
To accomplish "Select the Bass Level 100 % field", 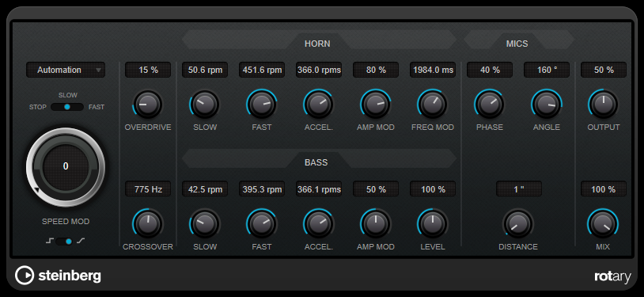I will 433,189.
